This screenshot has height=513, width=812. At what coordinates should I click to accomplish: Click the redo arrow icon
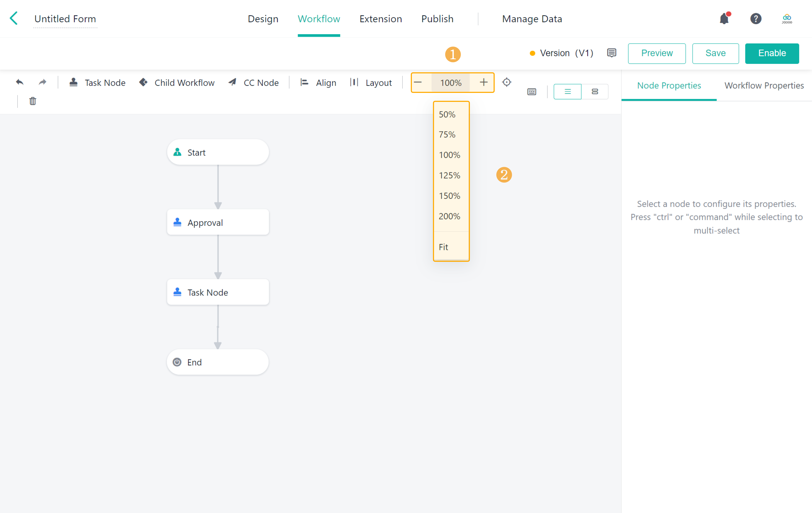[42, 82]
